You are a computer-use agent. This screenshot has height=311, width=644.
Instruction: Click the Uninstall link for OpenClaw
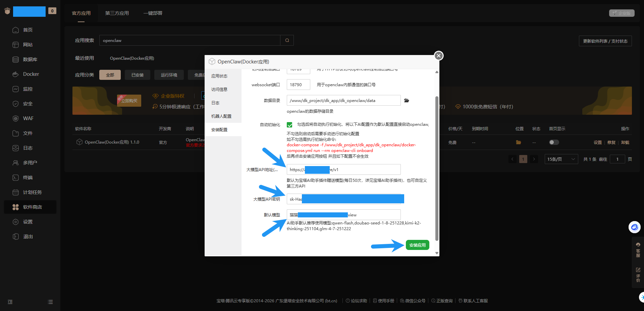(x=625, y=142)
